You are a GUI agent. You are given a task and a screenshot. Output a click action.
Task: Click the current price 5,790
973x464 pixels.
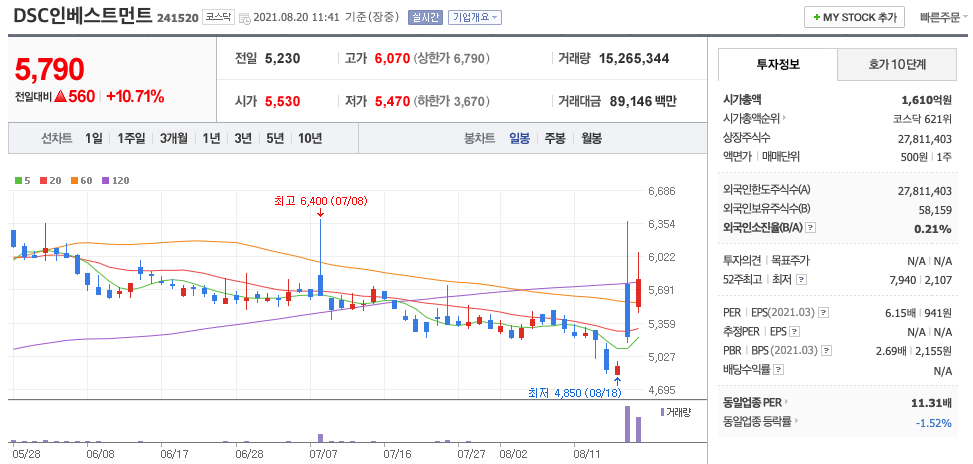pos(50,69)
